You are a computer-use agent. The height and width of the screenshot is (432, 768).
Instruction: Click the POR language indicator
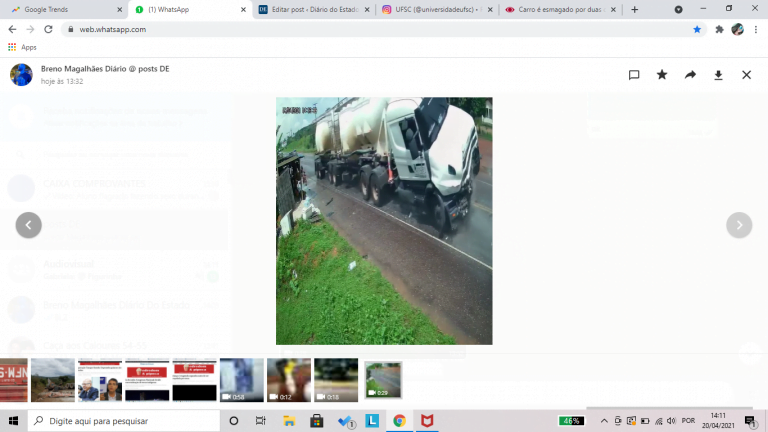point(688,421)
